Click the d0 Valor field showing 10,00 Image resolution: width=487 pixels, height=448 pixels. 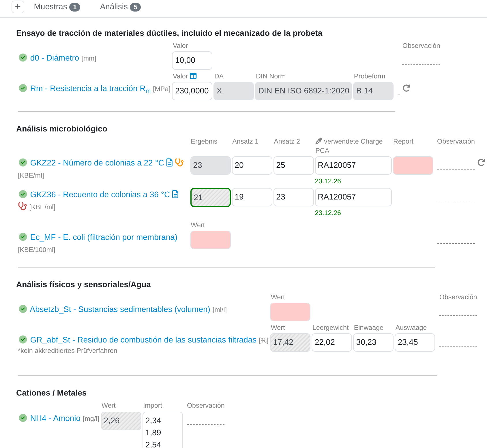point(192,61)
